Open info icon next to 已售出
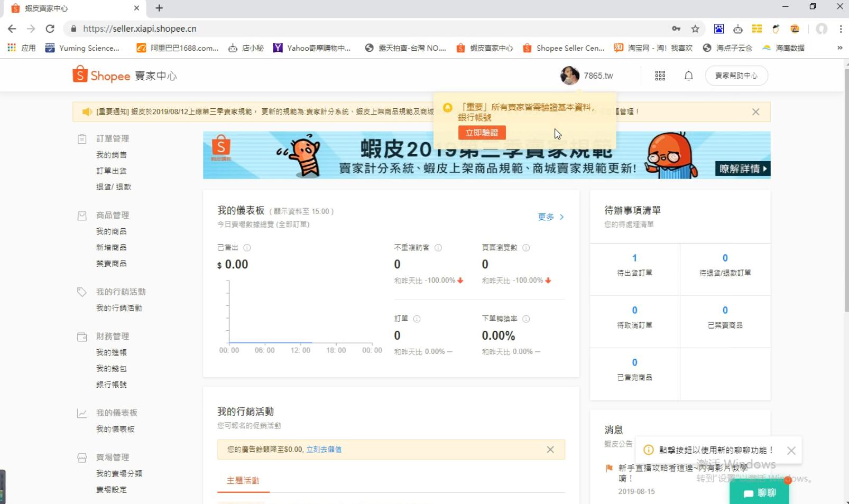The width and height of the screenshot is (849, 504). pyautogui.click(x=247, y=248)
